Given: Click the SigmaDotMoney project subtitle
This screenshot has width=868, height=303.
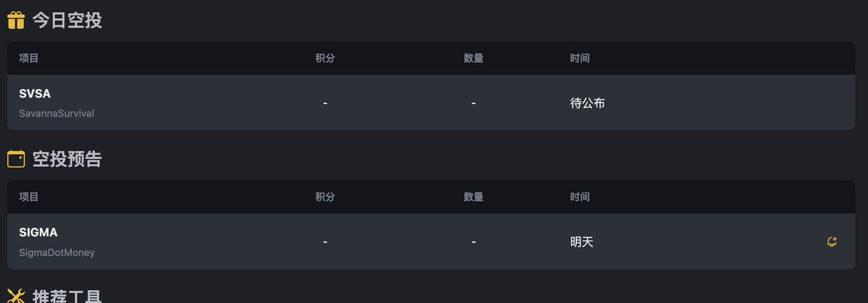Looking at the screenshot, I should point(56,252).
